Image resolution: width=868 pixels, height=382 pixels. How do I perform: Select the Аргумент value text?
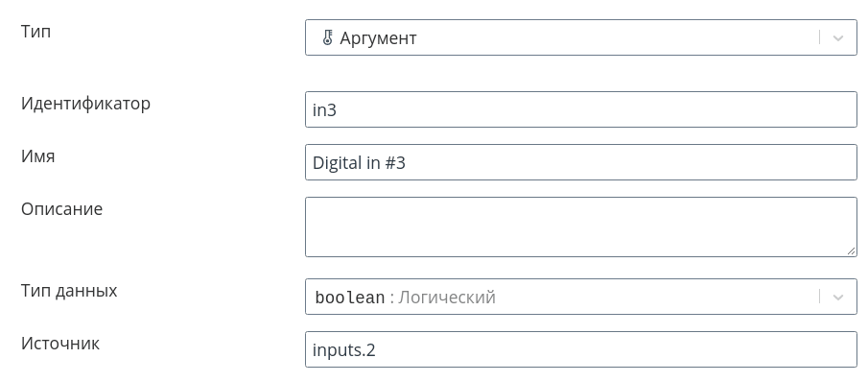point(378,37)
